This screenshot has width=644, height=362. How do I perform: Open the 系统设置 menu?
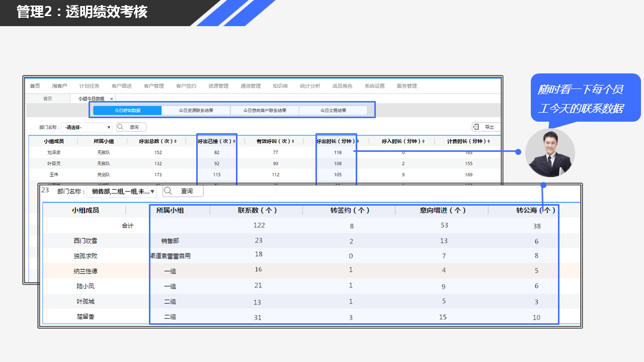tap(375, 86)
